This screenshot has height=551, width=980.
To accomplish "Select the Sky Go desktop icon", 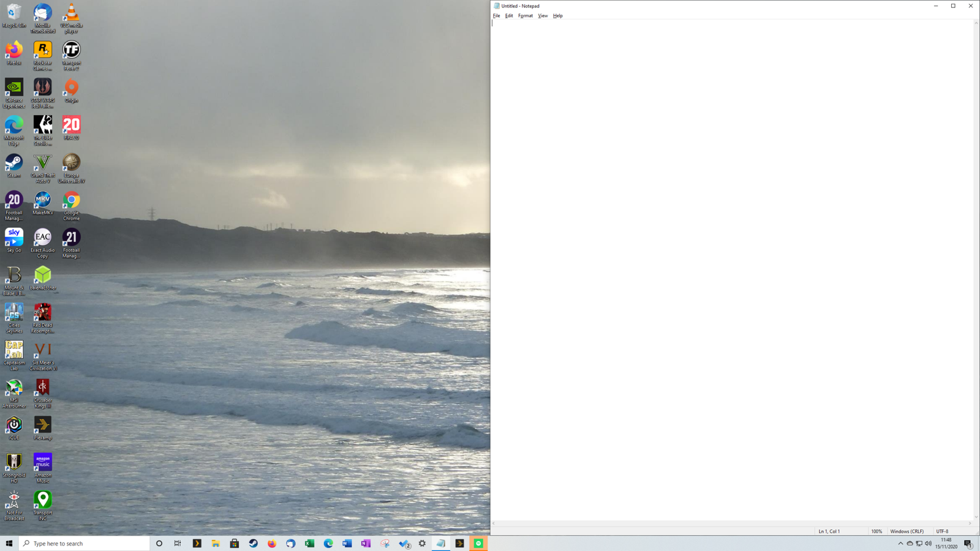I will (x=13, y=240).
